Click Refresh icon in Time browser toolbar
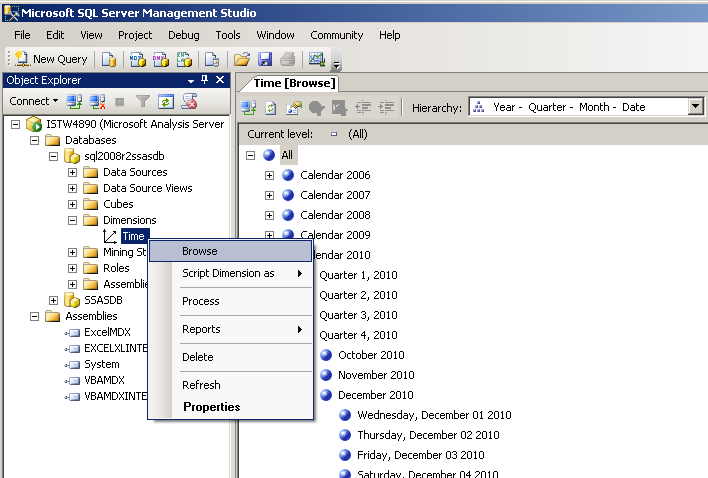The width and height of the screenshot is (708, 478). [x=270, y=108]
